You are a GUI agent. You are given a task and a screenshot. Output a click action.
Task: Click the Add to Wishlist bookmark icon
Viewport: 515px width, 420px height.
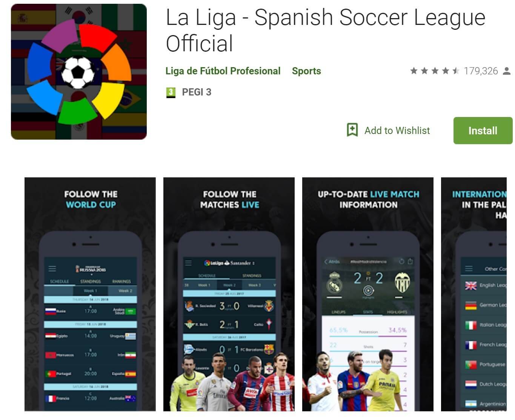(352, 130)
